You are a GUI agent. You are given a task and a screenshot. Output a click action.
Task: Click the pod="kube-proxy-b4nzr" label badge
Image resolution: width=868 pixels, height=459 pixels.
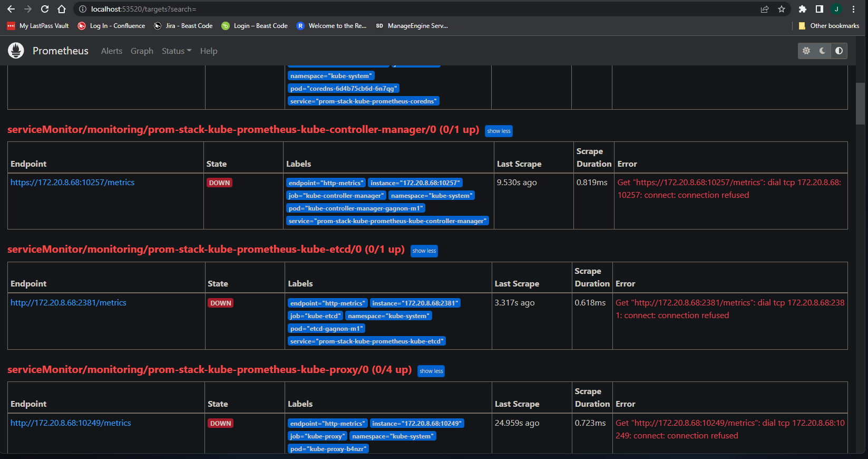point(328,449)
